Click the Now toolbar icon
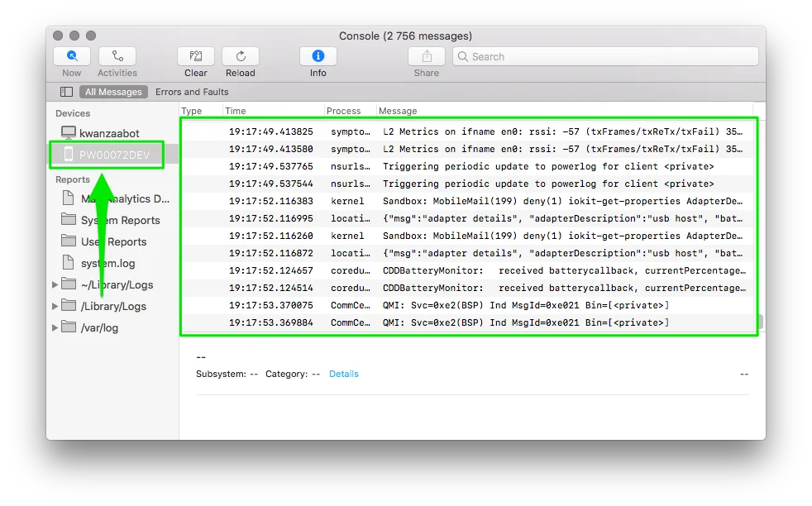The image size is (812, 506). click(71, 56)
